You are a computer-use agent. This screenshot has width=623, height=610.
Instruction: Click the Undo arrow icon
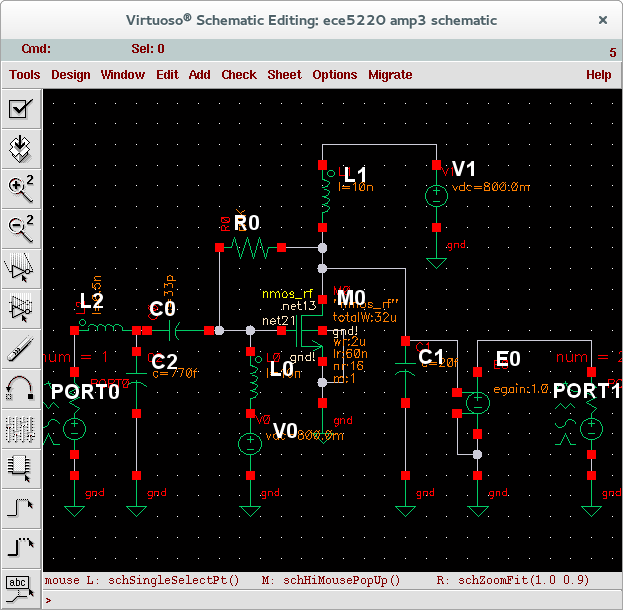click(x=21, y=389)
